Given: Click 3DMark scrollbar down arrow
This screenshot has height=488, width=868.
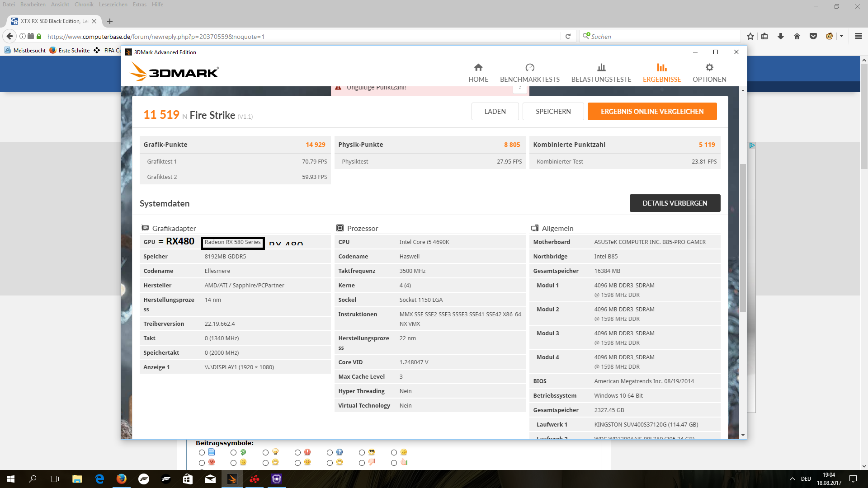Looking at the screenshot, I should (x=743, y=435).
